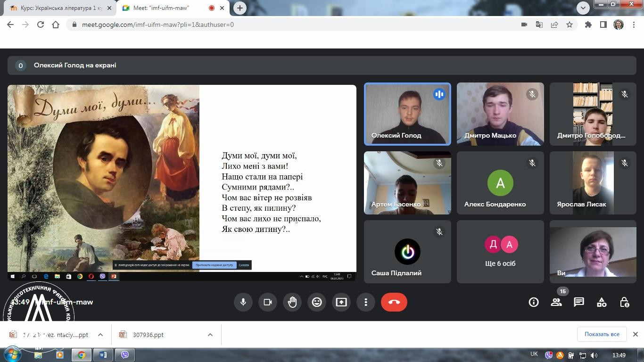Open Chrome profile avatar

619,25
